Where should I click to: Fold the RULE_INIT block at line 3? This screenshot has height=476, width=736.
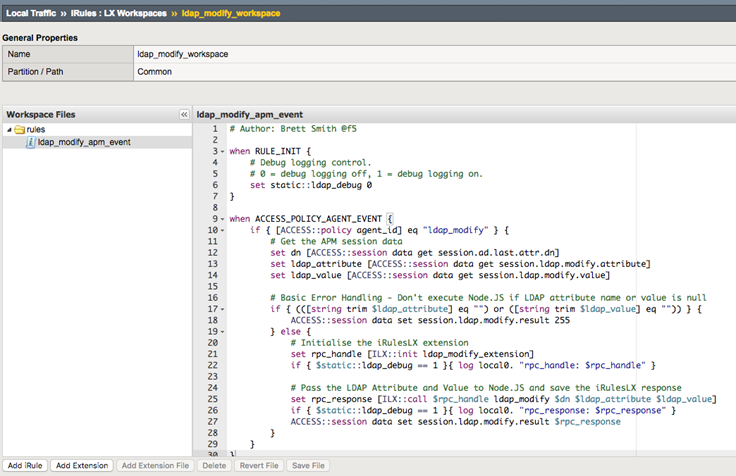(x=222, y=151)
